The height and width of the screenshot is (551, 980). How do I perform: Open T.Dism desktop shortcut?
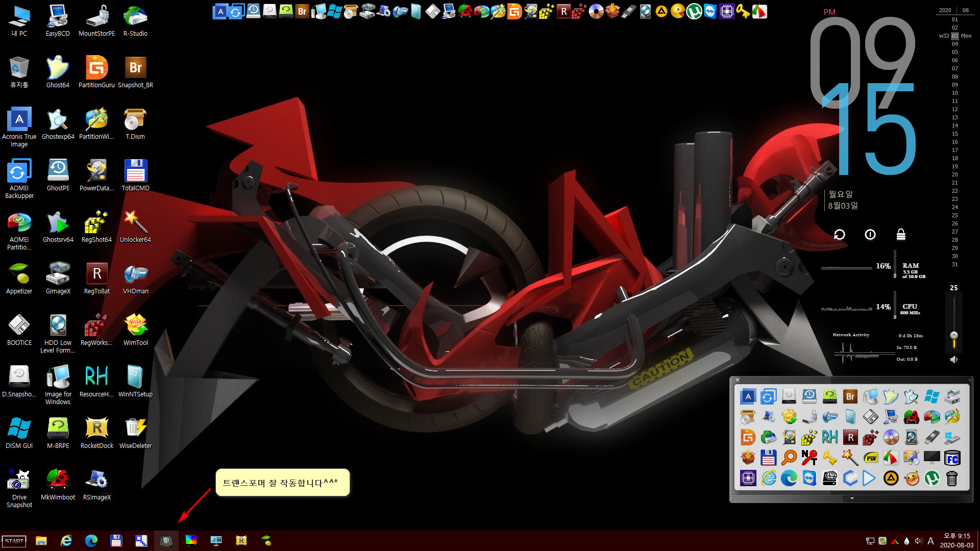(135, 124)
